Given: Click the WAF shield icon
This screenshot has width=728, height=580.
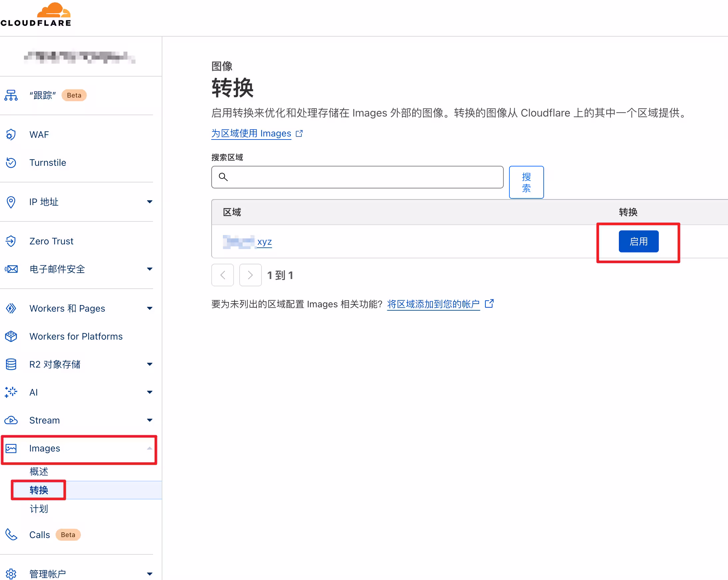Looking at the screenshot, I should click(x=11, y=135).
